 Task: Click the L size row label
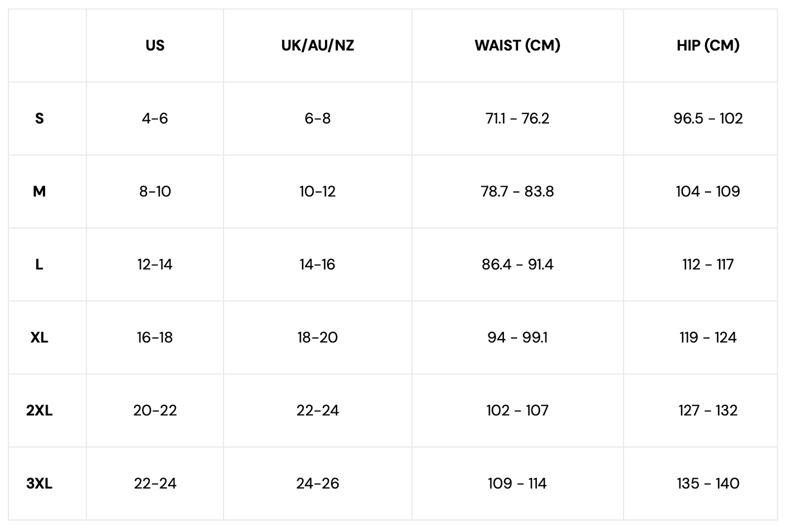[39, 265]
